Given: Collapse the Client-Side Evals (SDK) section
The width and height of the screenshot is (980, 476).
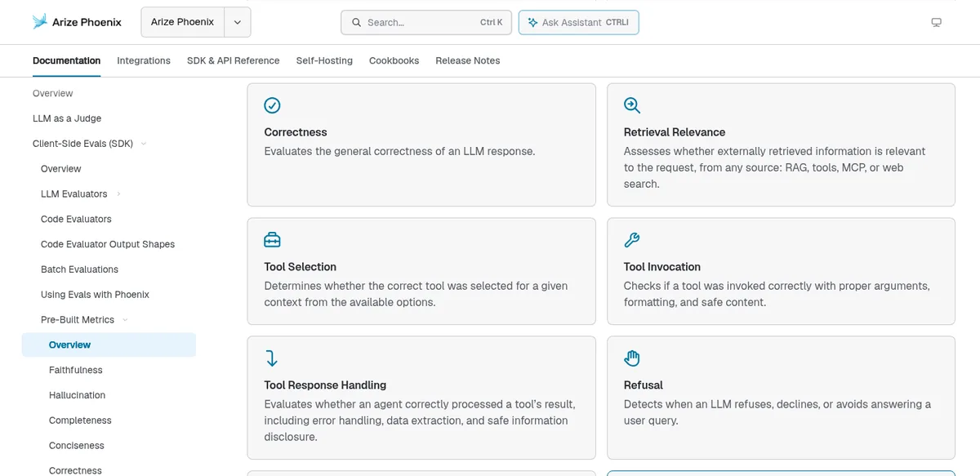Looking at the screenshot, I should click(144, 144).
